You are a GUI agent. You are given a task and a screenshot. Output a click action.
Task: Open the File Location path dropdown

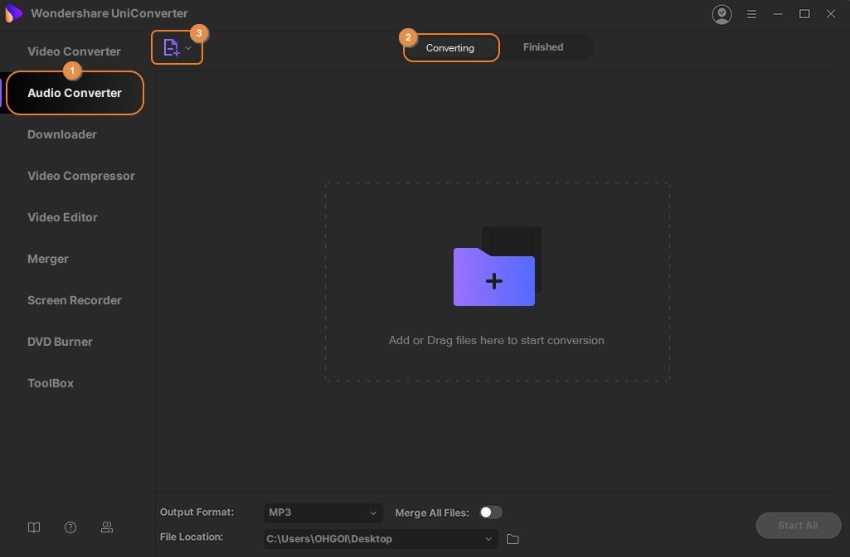[x=380, y=539]
